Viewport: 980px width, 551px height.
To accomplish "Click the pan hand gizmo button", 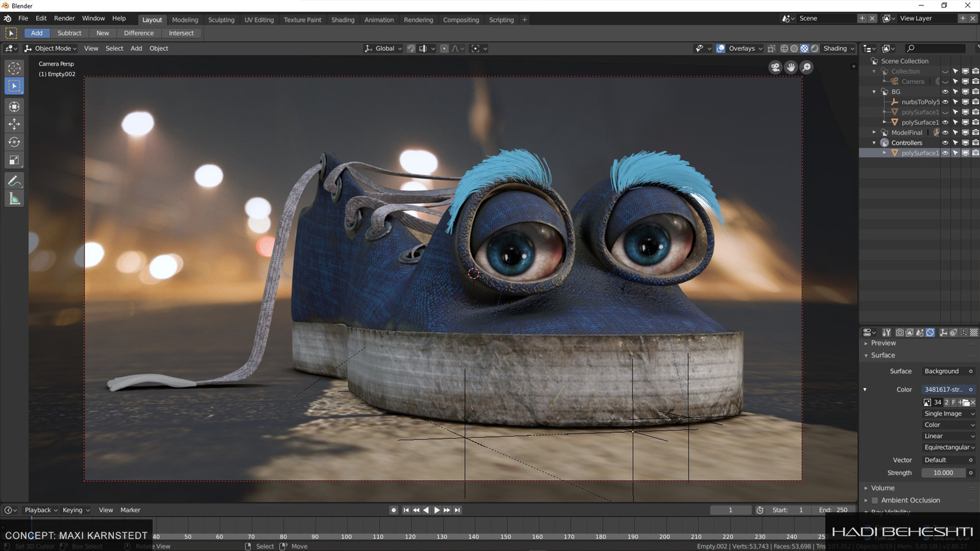I will pyautogui.click(x=791, y=67).
